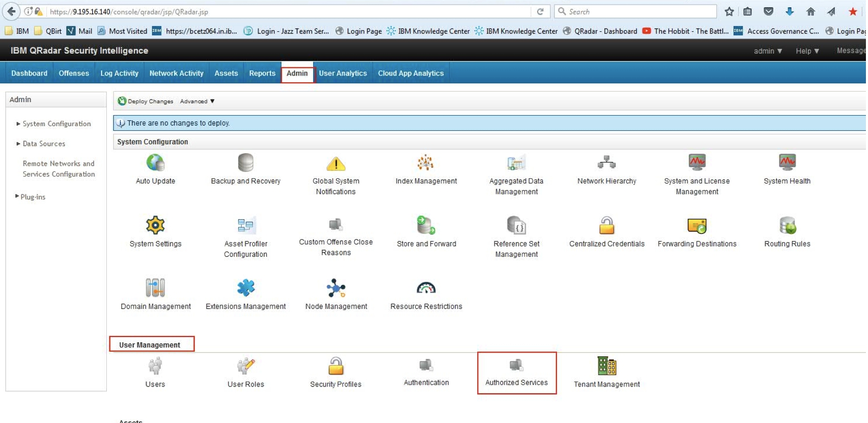The image size is (868, 423).
Task: Click the Deploy Changes button
Action: (x=146, y=102)
